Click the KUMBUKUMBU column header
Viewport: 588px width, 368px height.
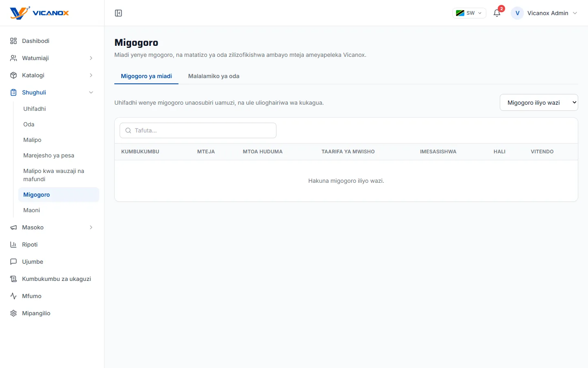140,152
